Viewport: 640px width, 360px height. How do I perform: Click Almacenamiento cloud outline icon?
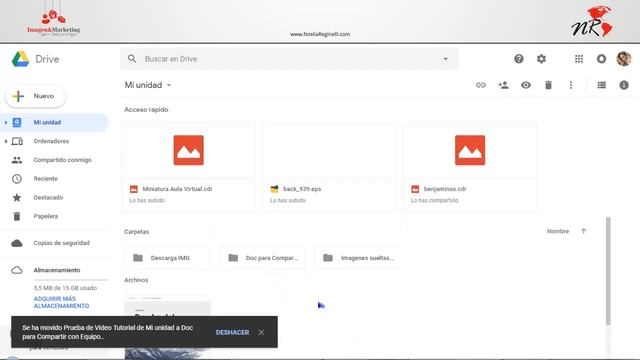pyautogui.click(x=17, y=270)
